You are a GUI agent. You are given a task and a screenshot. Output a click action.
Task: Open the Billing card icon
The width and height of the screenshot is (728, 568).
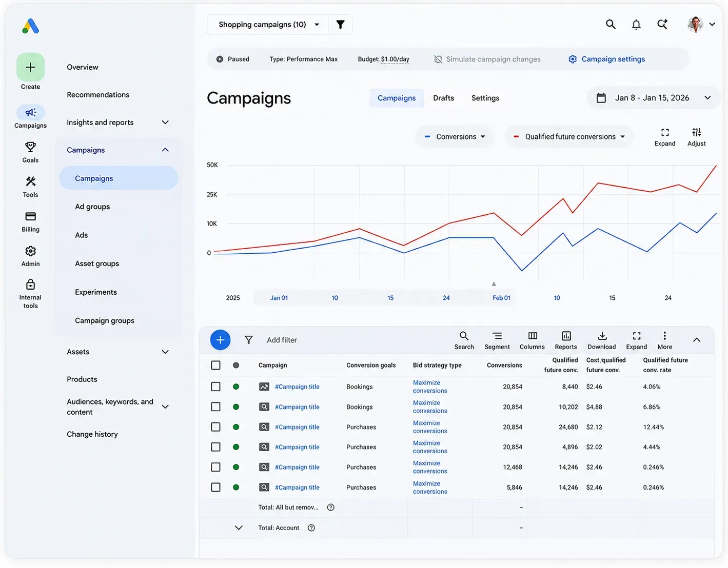click(30, 216)
